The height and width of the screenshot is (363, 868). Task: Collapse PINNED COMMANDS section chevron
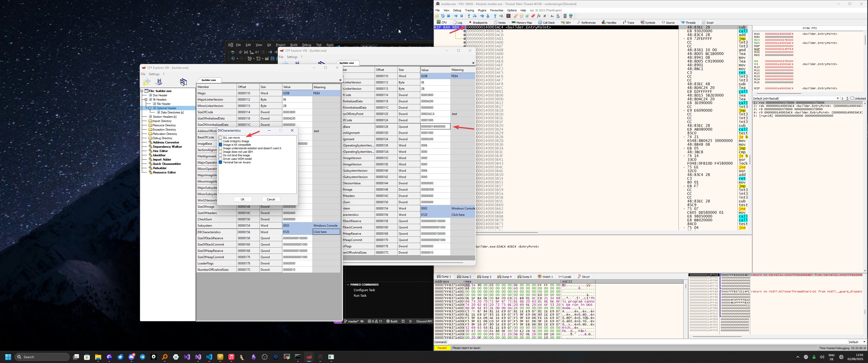(x=348, y=285)
